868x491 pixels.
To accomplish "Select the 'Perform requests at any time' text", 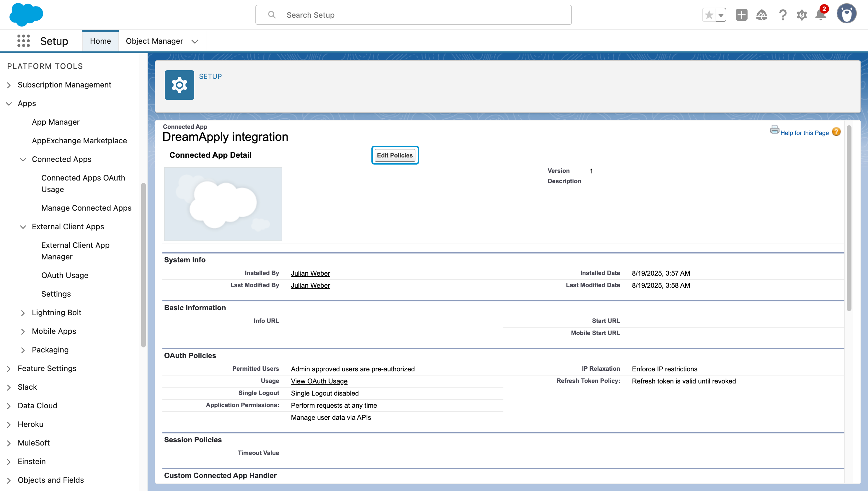I will pyautogui.click(x=334, y=405).
